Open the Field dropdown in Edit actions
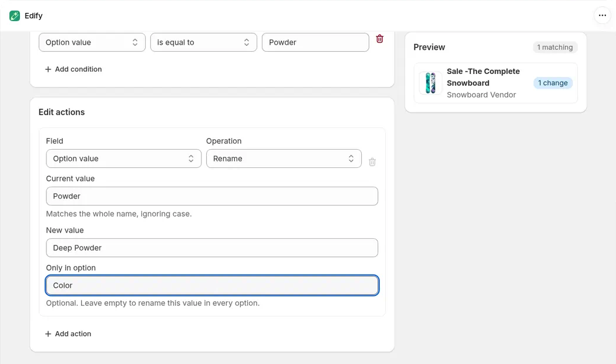616x364 pixels. click(x=124, y=159)
